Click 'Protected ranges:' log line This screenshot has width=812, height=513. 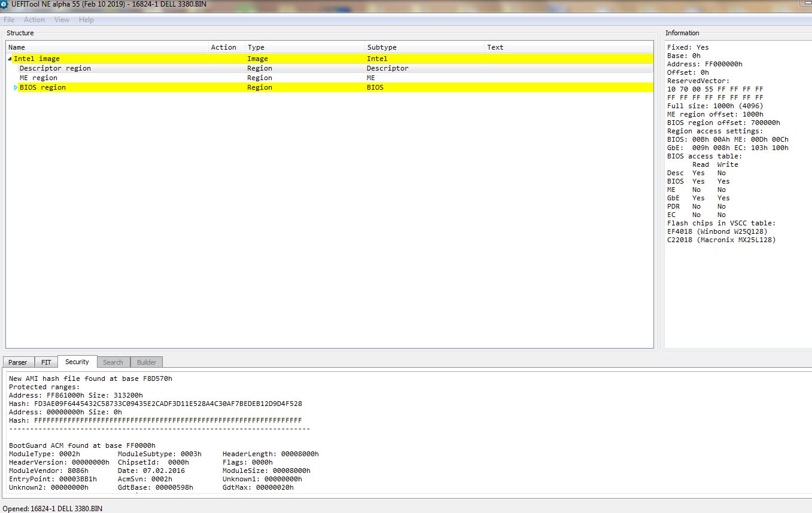(44, 387)
